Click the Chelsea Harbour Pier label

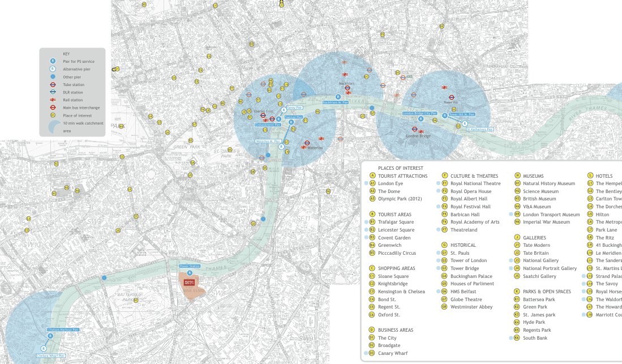(x=63, y=329)
